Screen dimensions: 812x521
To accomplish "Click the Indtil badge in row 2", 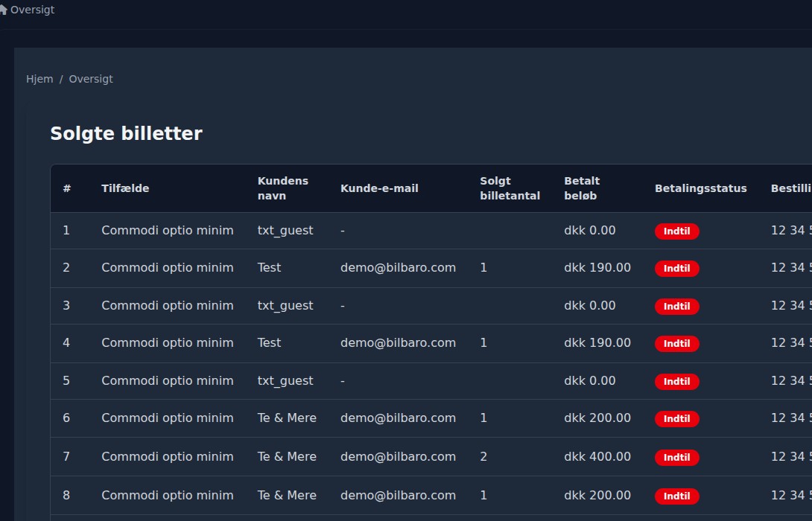I will pyautogui.click(x=677, y=269).
